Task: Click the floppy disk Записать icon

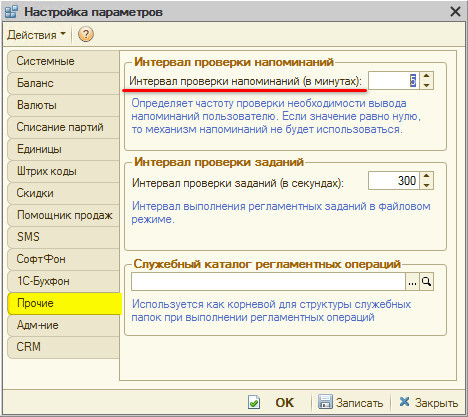Action: coord(325,402)
